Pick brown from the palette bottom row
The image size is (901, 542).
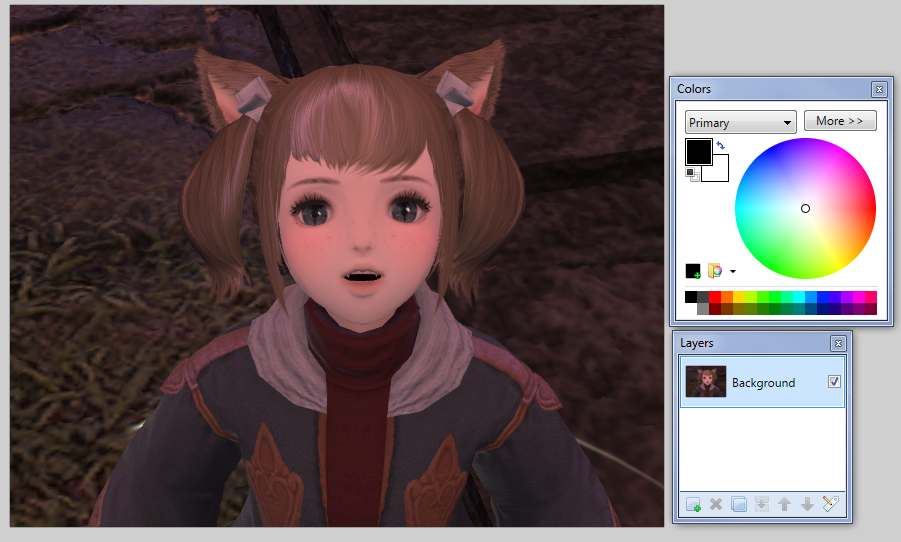click(x=727, y=309)
